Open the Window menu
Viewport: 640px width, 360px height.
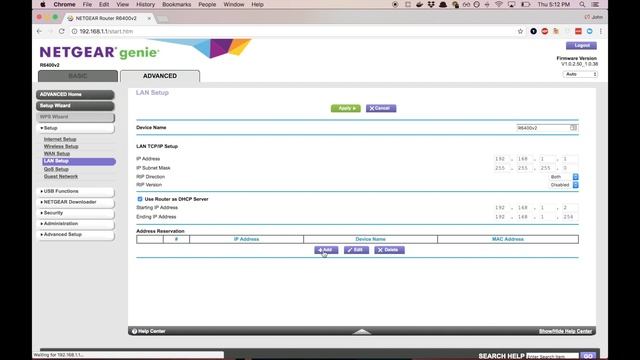(x=233, y=4)
